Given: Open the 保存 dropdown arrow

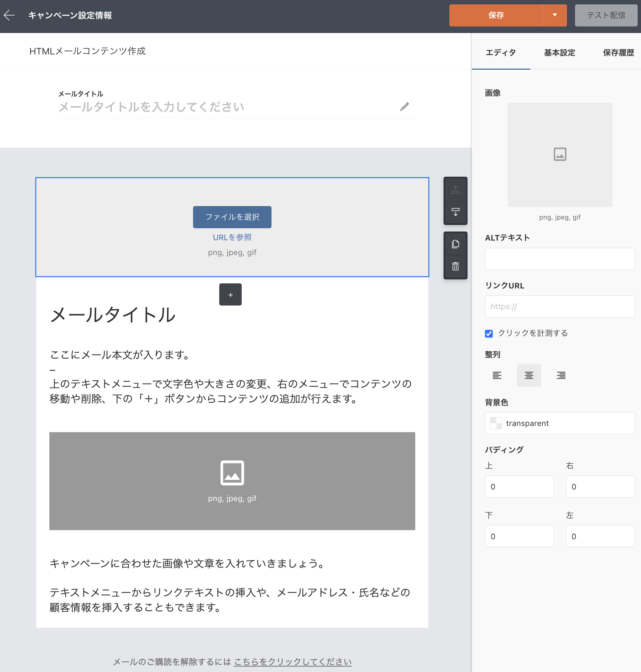Looking at the screenshot, I should tap(554, 15).
